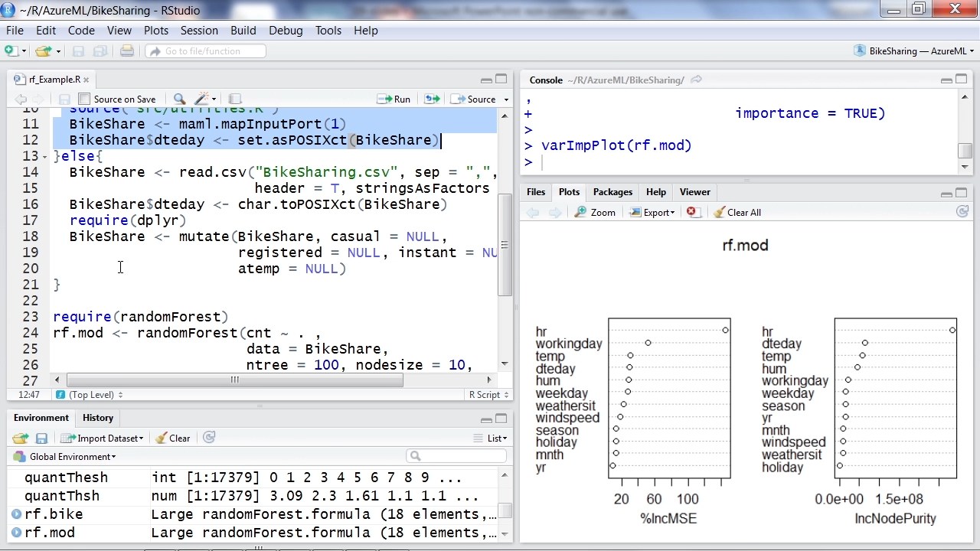Click the refresh plot icon
The width and height of the screenshot is (980, 551).
963,212
